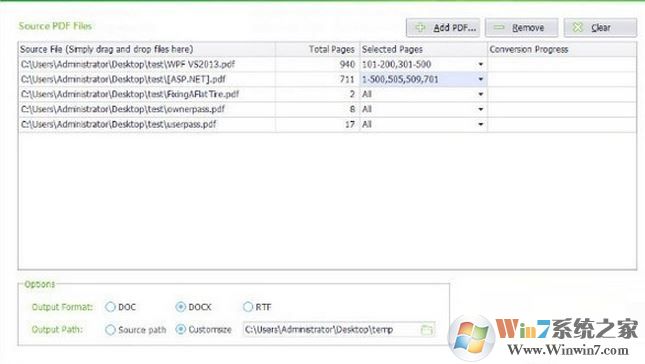Click the 1-500,505,509,701 selected pages value
This screenshot has width=645, height=364.
[x=400, y=79]
